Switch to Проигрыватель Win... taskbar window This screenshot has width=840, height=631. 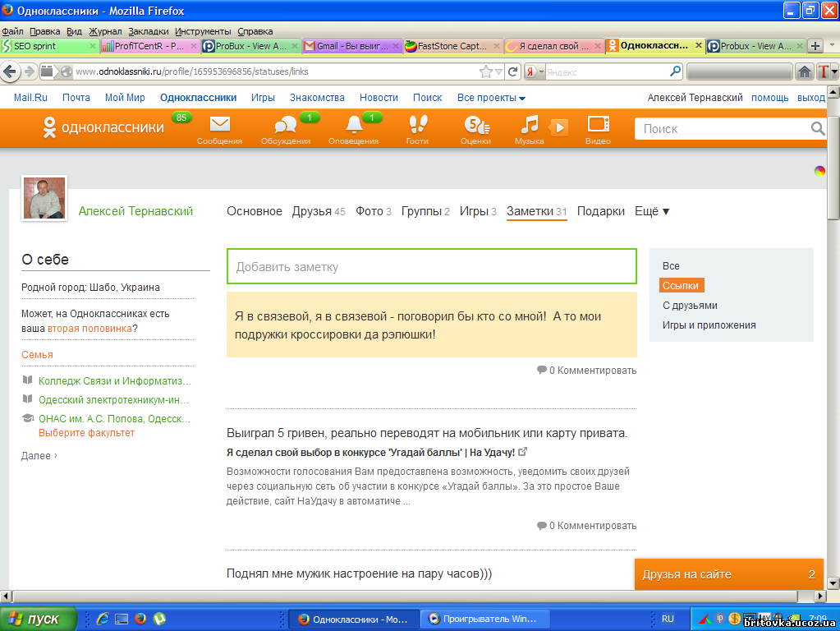tap(483, 619)
